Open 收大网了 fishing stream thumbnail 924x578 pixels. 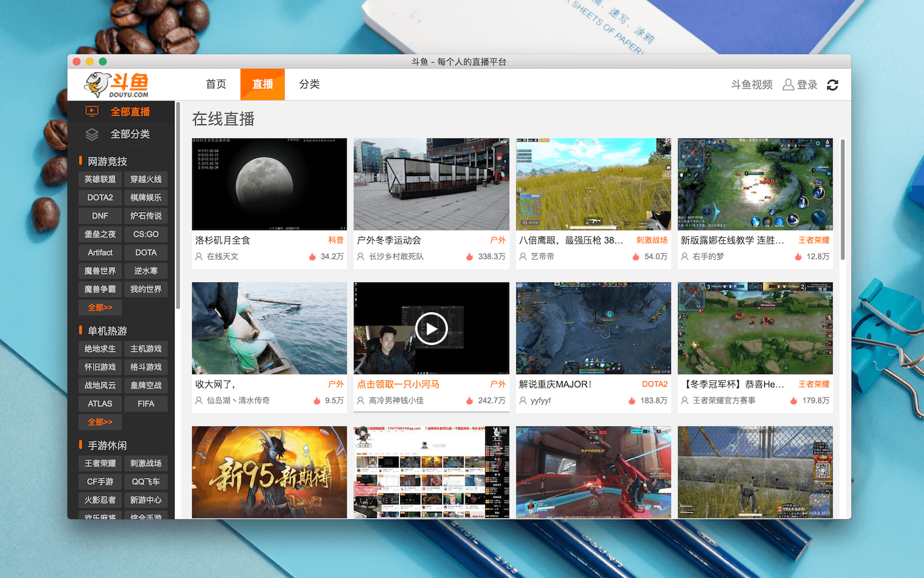[269, 329]
